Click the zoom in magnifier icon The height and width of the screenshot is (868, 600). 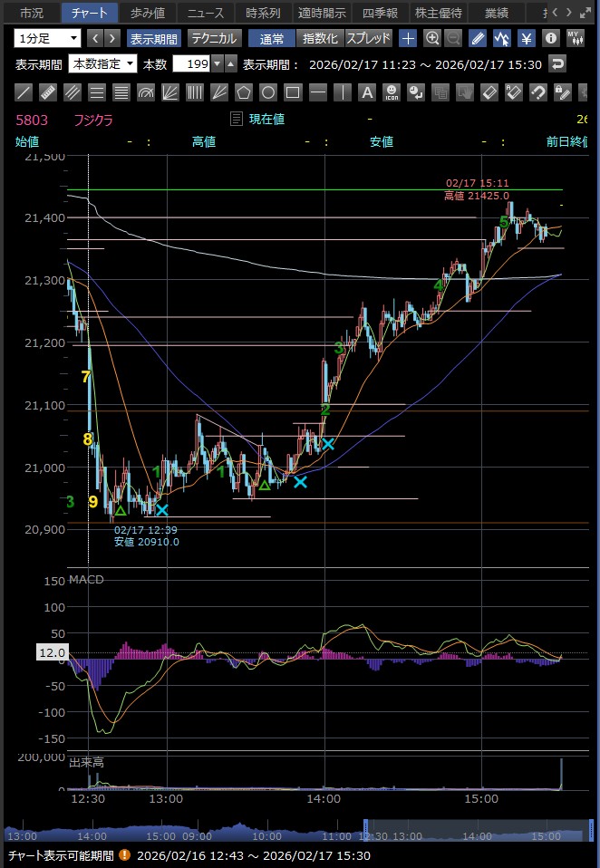pos(432,38)
